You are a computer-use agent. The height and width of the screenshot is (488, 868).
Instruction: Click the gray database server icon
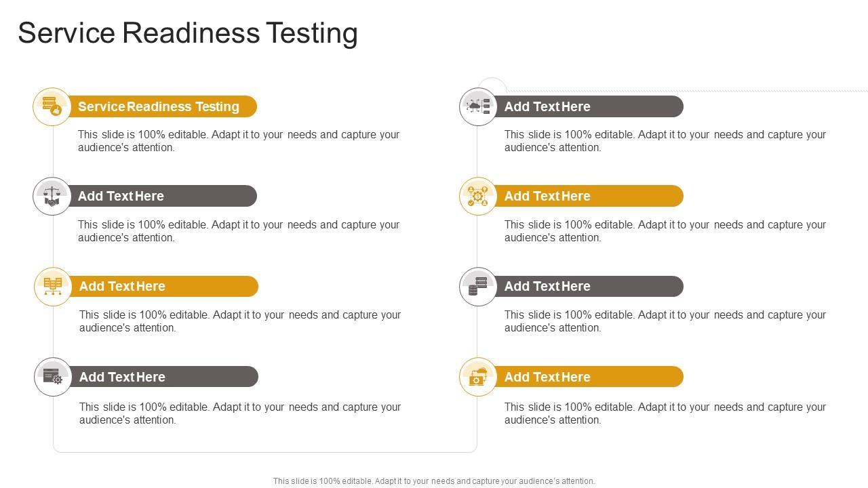[x=478, y=287]
